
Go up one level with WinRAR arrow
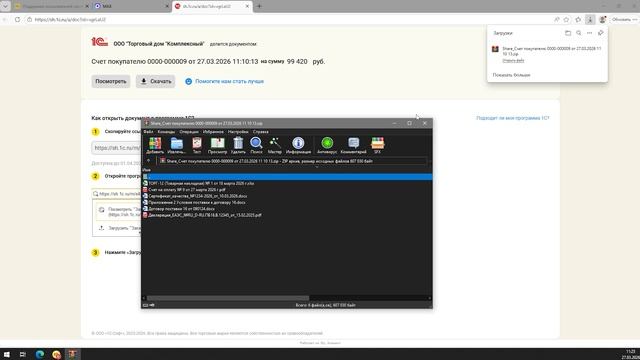click(x=148, y=161)
